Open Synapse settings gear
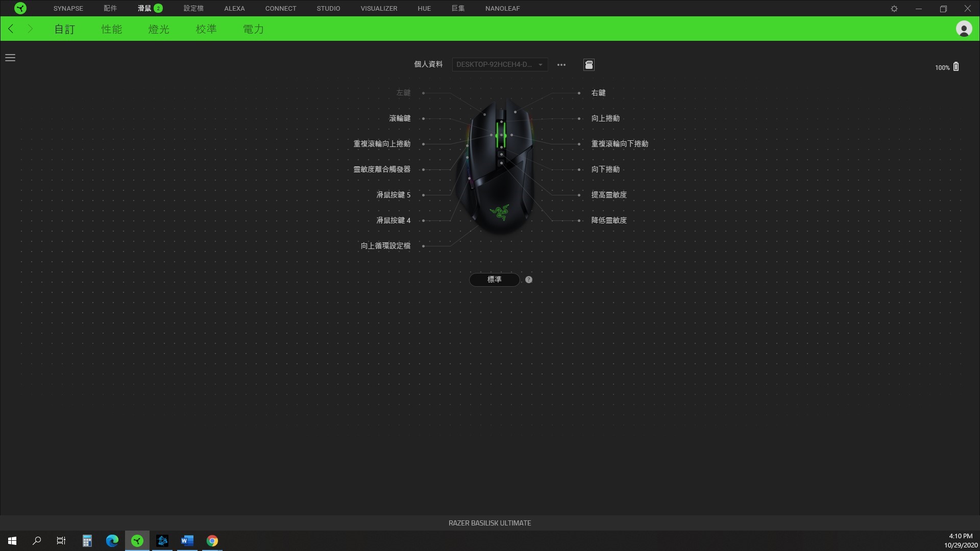Image resolution: width=980 pixels, height=551 pixels. click(x=894, y=9)
